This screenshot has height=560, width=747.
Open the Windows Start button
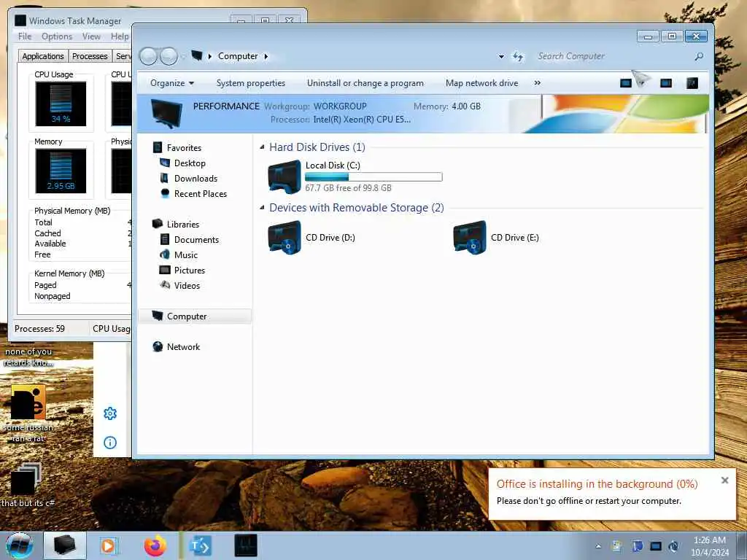pyautogui.click(x=20, y=545)
